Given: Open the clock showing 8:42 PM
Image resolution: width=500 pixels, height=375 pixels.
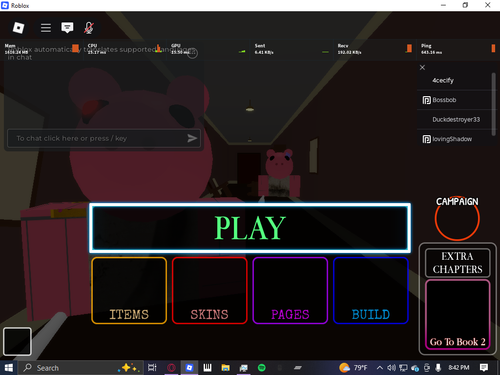Looking at the screenshot, I should (x=459, y=368).
